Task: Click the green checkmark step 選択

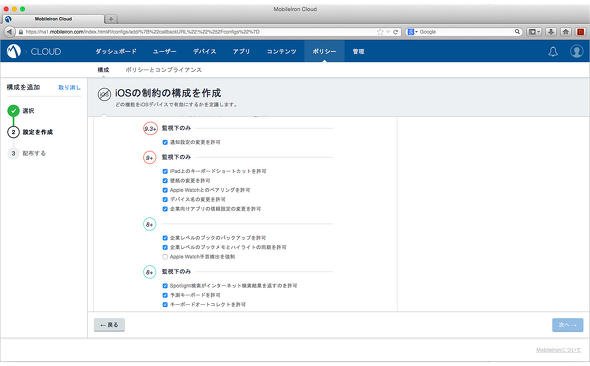Action: [13, 111]
